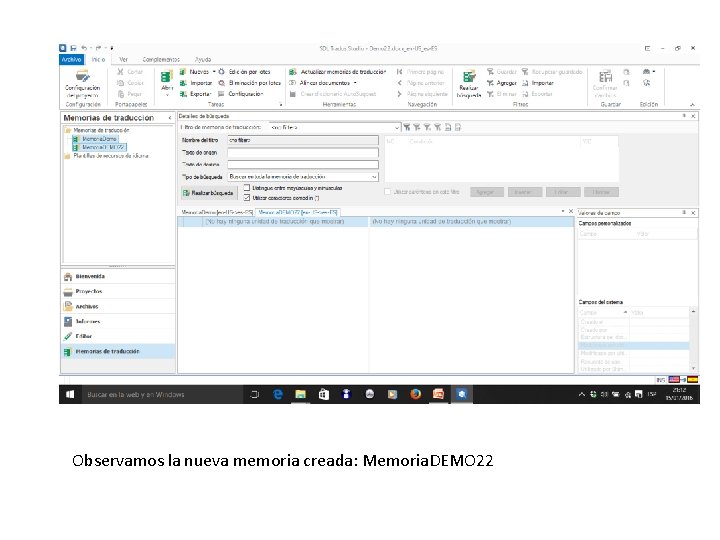This screenshot has width=720, height=540.
Task: Close the Valores de campo panel
Action: 693,213
